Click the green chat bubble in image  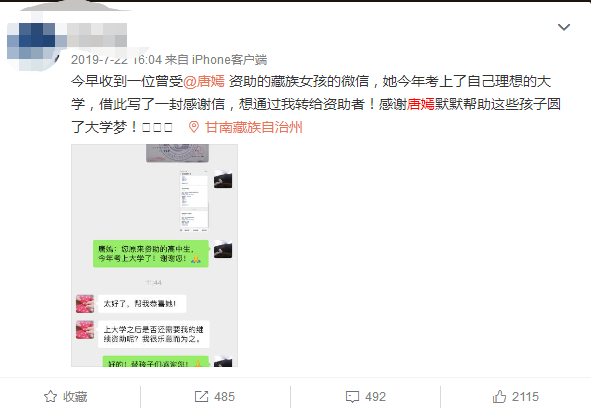coord(151,254)
